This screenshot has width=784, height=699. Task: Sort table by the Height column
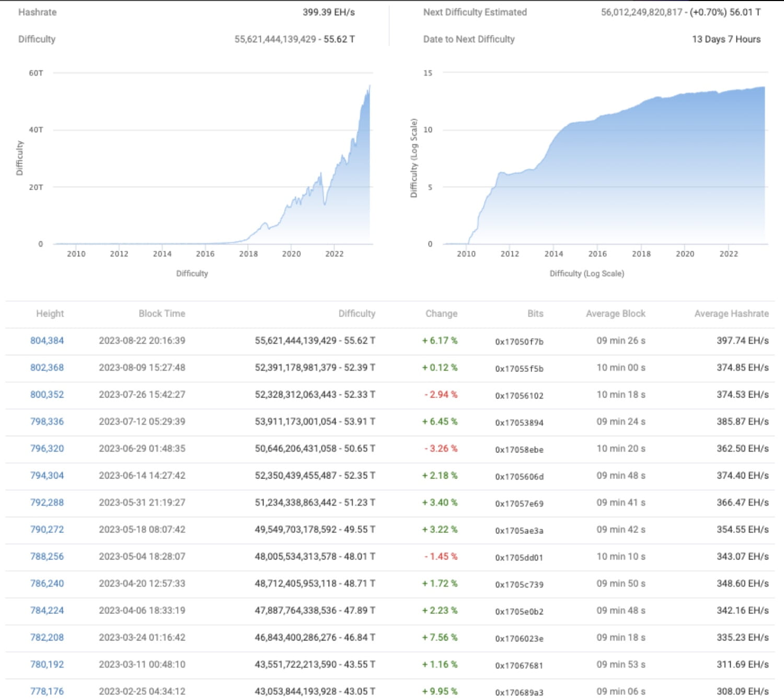(x=50, y=313)
